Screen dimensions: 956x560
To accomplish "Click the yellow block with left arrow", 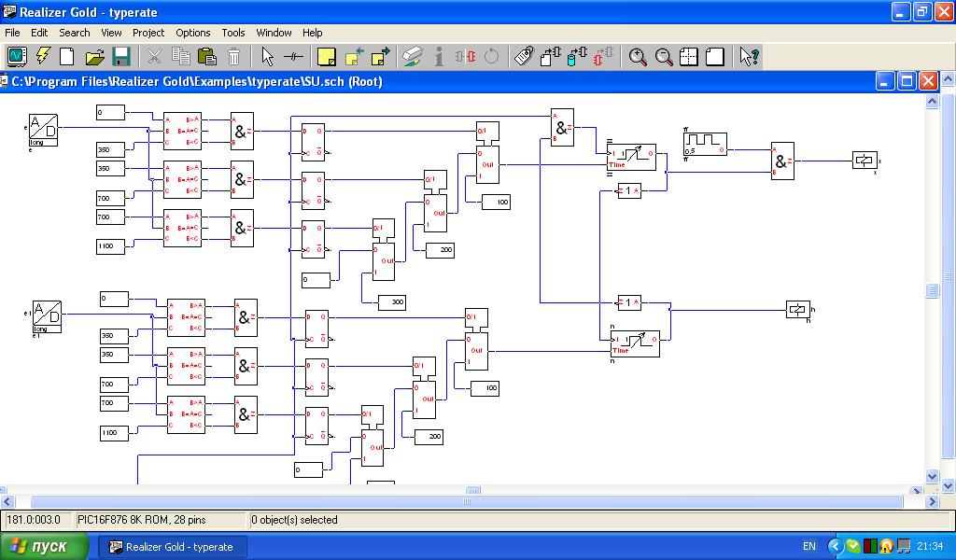I will 354,57.
